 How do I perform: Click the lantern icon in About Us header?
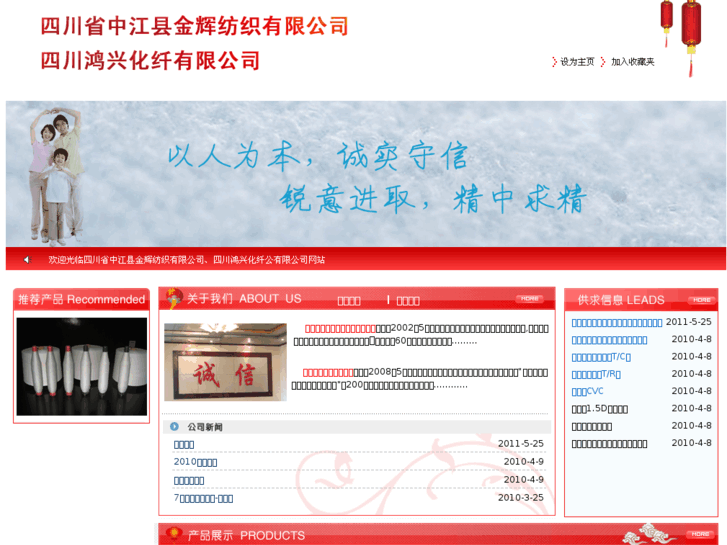(174, 298)
